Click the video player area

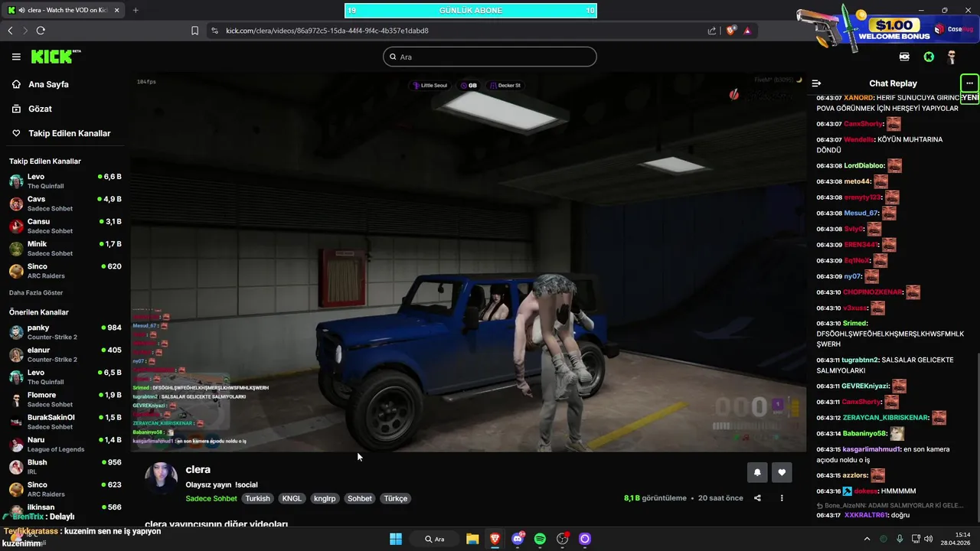tap(468, 262)
